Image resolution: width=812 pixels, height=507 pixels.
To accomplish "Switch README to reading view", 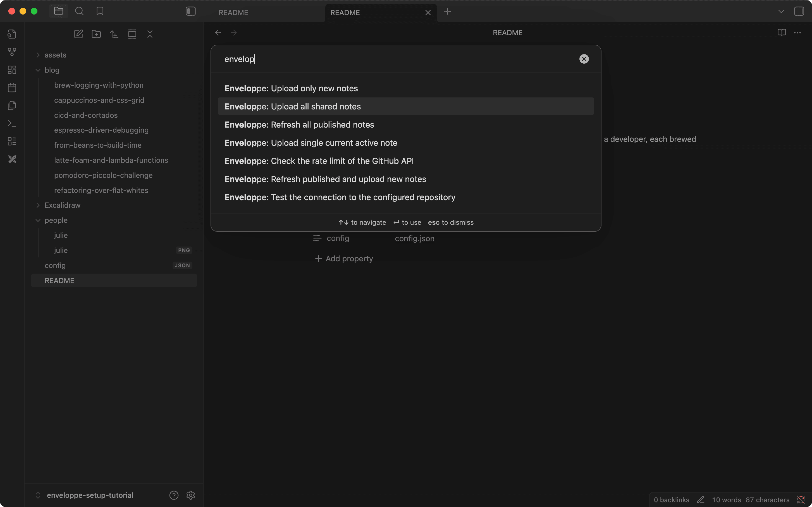I will (x=782, y=33).
